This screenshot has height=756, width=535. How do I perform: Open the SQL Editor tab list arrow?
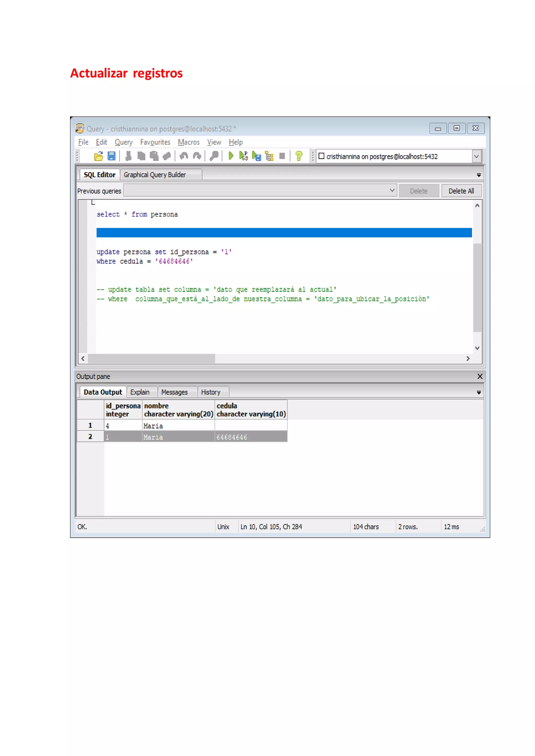[479, 175]
